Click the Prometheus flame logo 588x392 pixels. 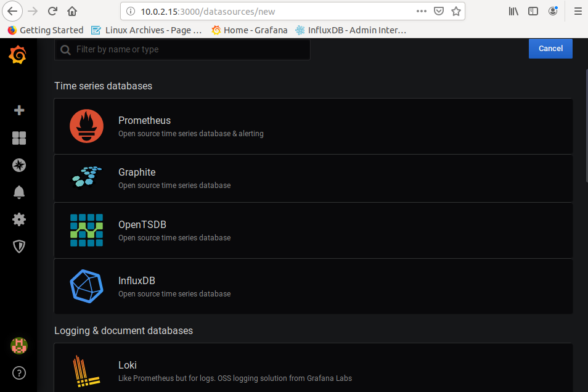click(87, 126)
